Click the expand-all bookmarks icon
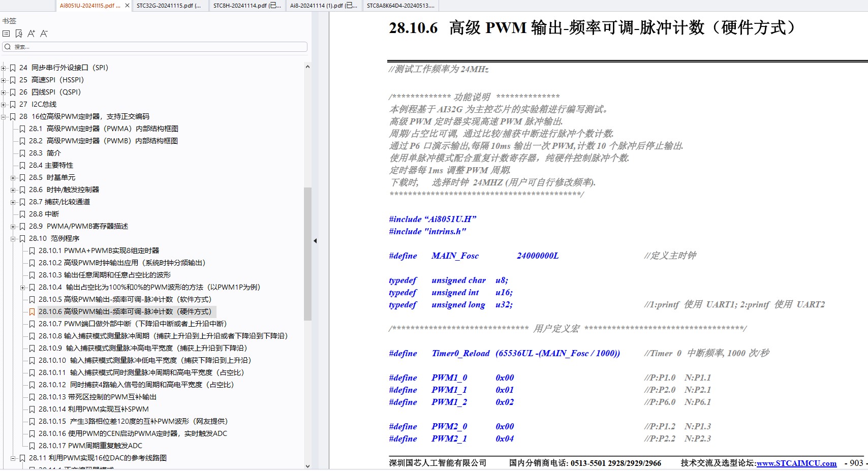 pyautogui.click(x=6, y=34)
